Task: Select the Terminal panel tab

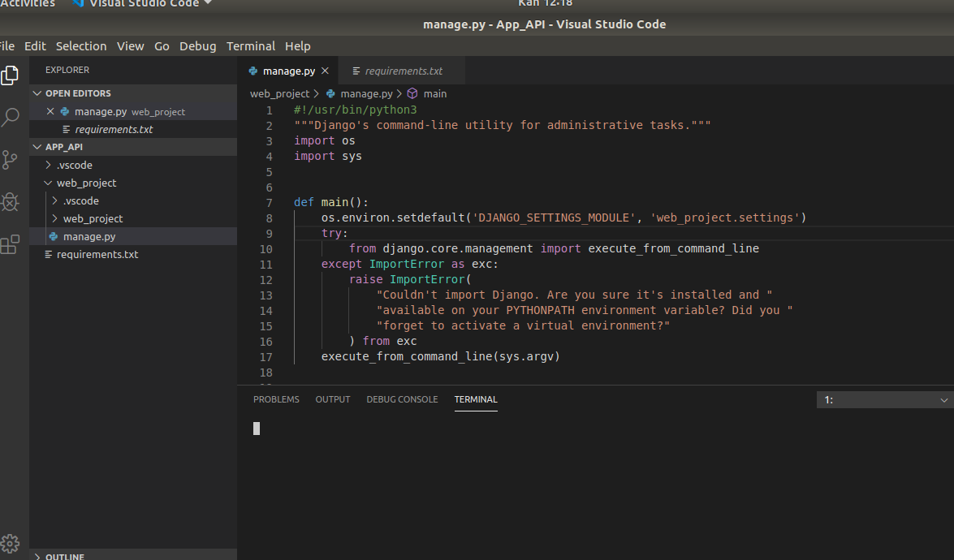Action: [x=476, y=399]
